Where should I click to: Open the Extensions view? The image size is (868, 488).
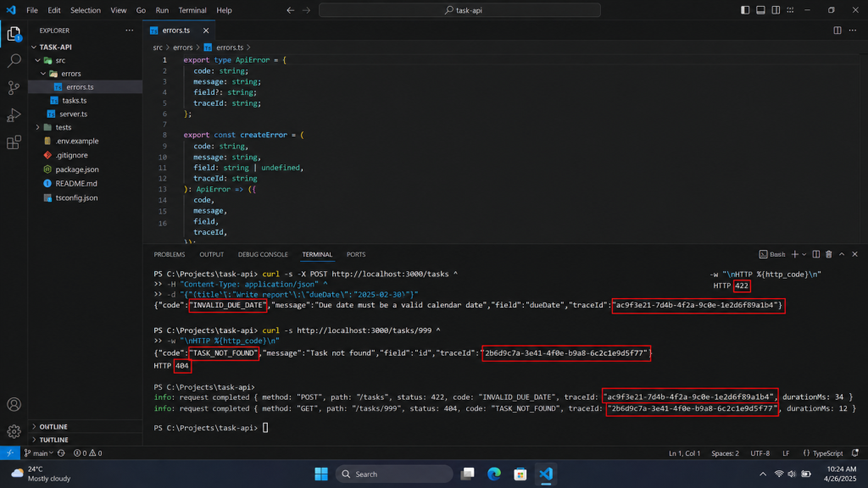(14, 142)
